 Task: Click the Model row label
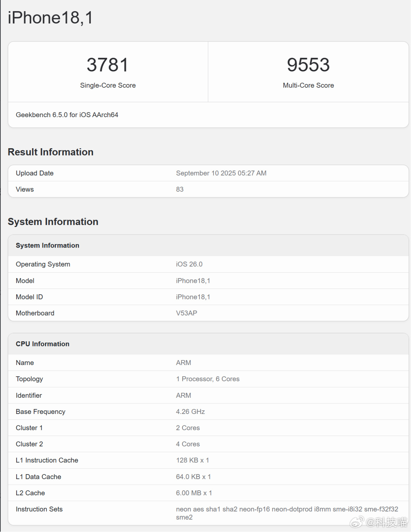[25, 281]
